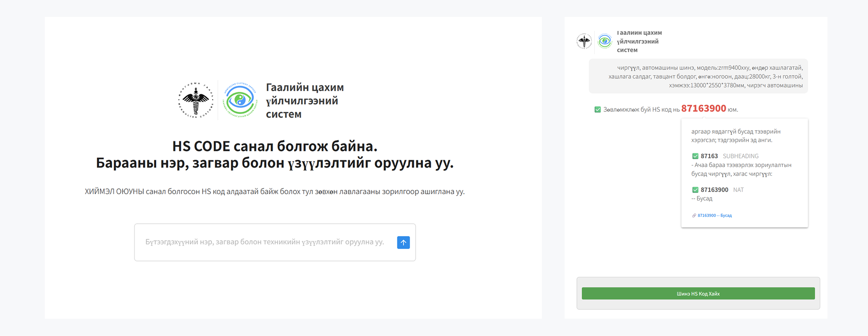Click the small eye logo in right panel
The height and width of the screenshot is (336, 868).
[605, 41]
